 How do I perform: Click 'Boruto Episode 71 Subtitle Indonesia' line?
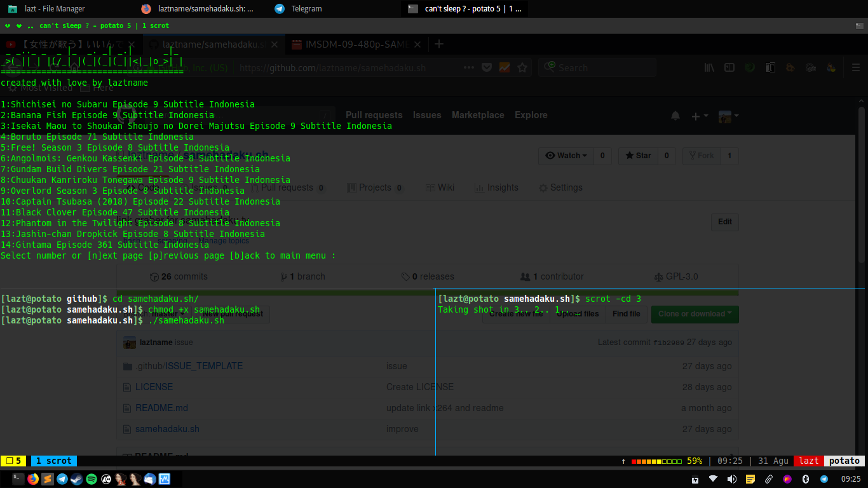[x=97, y=137]
